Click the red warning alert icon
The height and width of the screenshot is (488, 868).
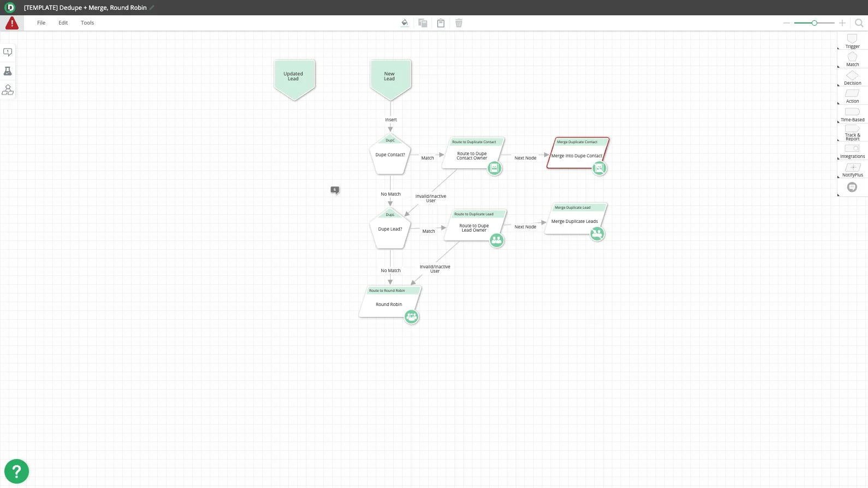coord(11,23)
